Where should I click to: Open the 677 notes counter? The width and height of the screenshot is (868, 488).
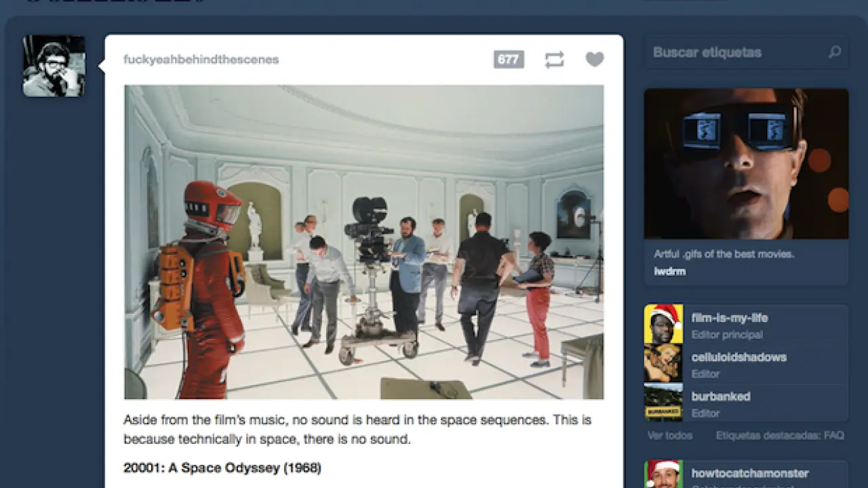[x=509, y=60]
